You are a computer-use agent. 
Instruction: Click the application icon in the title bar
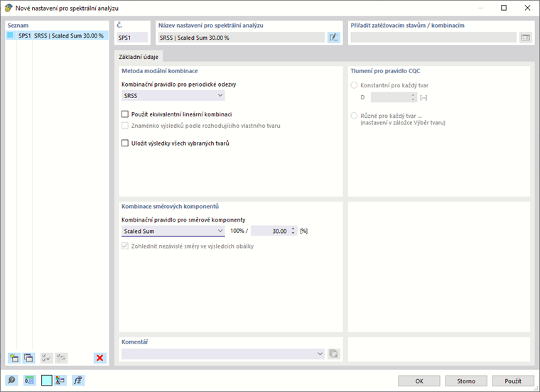tap(9, 8)
